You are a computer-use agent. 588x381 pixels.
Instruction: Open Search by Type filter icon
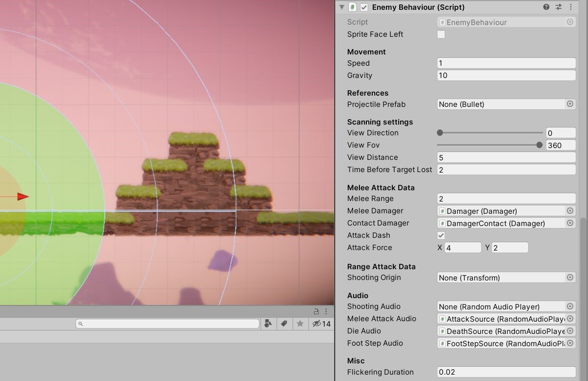(x=268, y=324)
